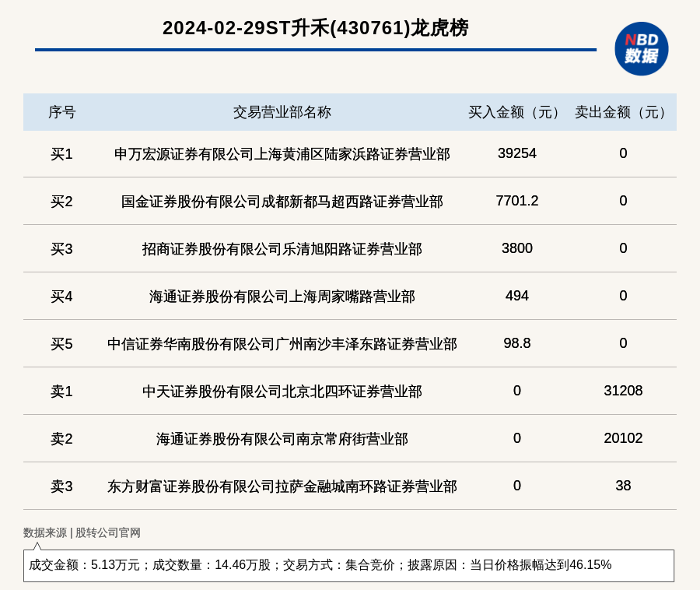Click the buy amount 0 in 卖1 row
Viewport: 700px width, 590px height.
point(517,391)
